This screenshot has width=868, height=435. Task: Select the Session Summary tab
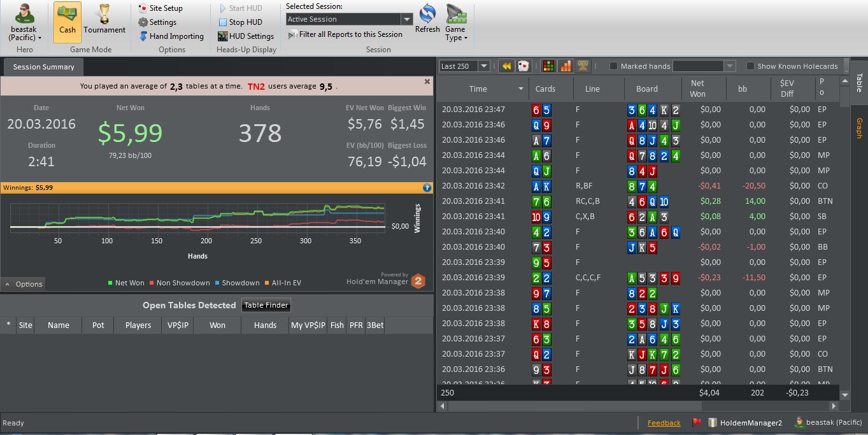43,67
